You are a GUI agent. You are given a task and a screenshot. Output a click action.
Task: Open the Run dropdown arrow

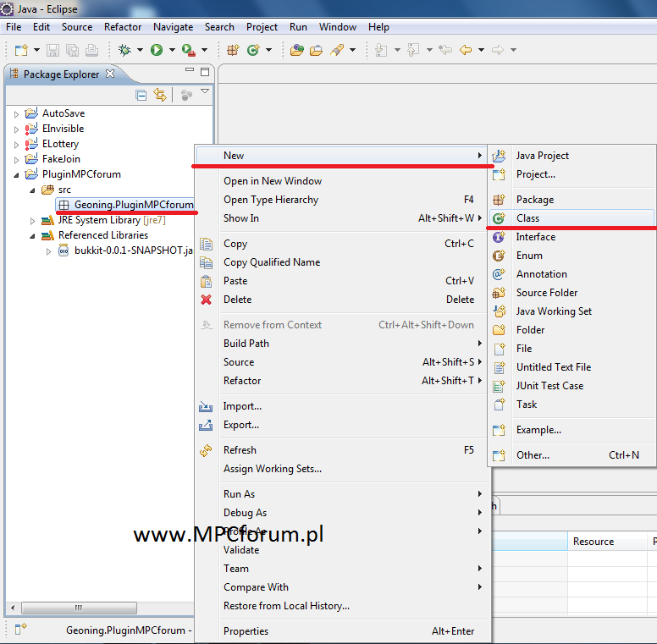[172, 50]
